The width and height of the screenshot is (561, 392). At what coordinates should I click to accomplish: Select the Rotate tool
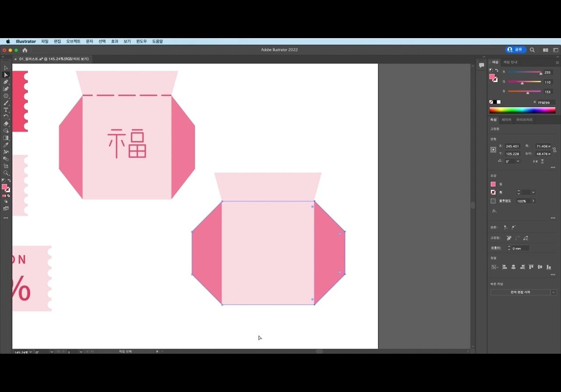coord(6,117)
